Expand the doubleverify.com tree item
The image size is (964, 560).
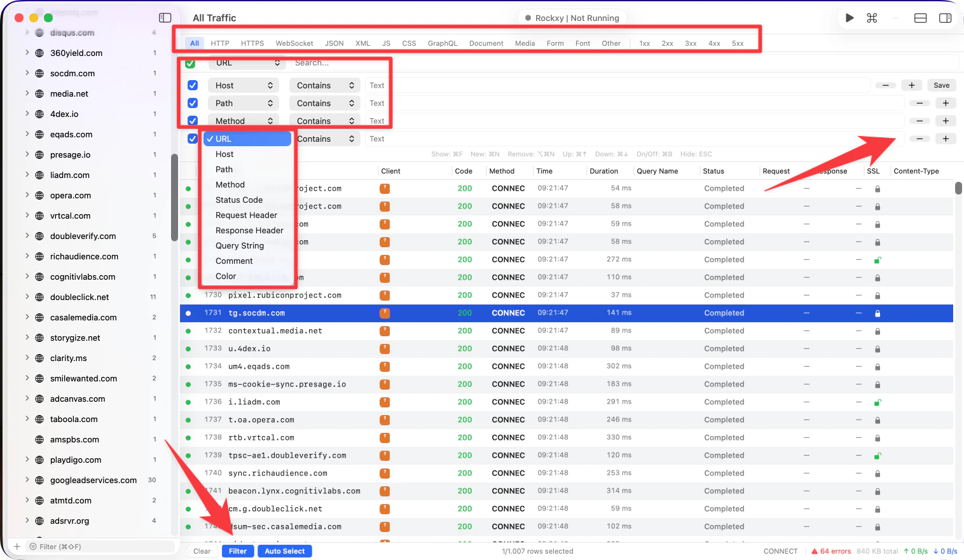[27, 236]
